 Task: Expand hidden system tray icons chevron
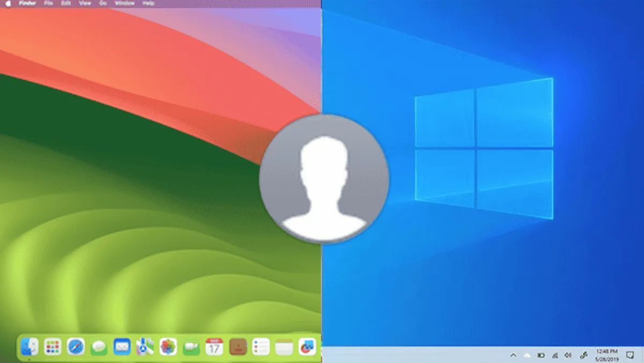point(513,355)
